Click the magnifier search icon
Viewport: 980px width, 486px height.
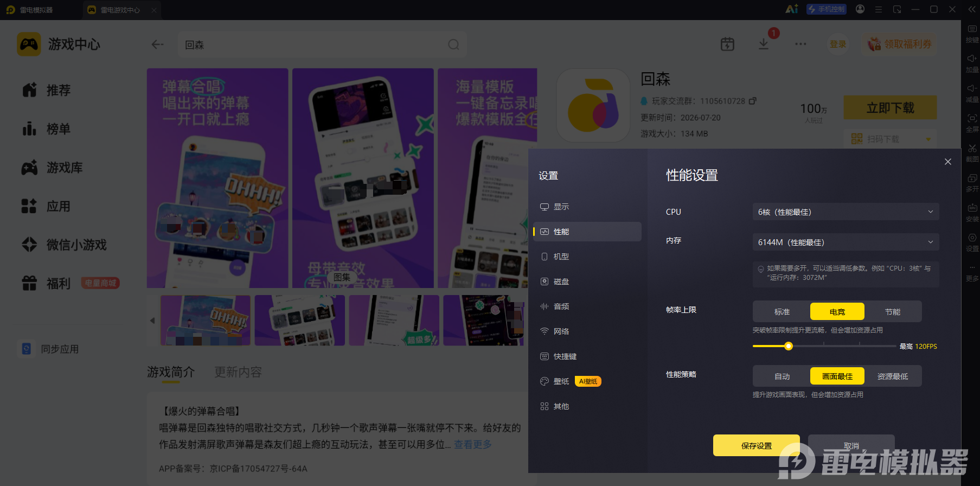[x=453, y=44]
